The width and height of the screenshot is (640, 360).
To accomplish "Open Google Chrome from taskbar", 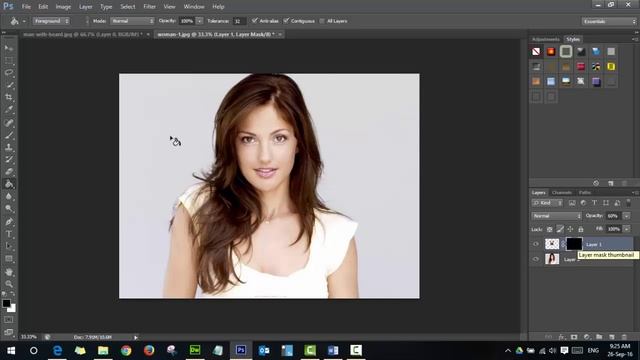I will [x=126, y=350].
